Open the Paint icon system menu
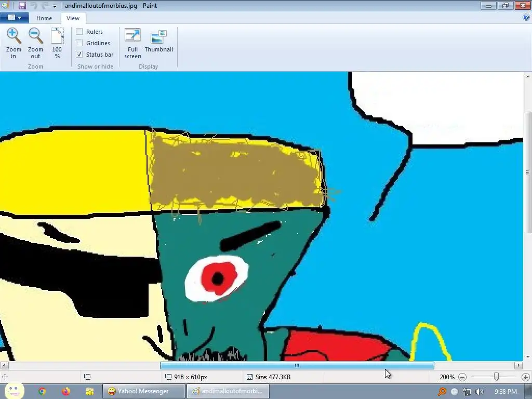 click(x=5, y=5)
